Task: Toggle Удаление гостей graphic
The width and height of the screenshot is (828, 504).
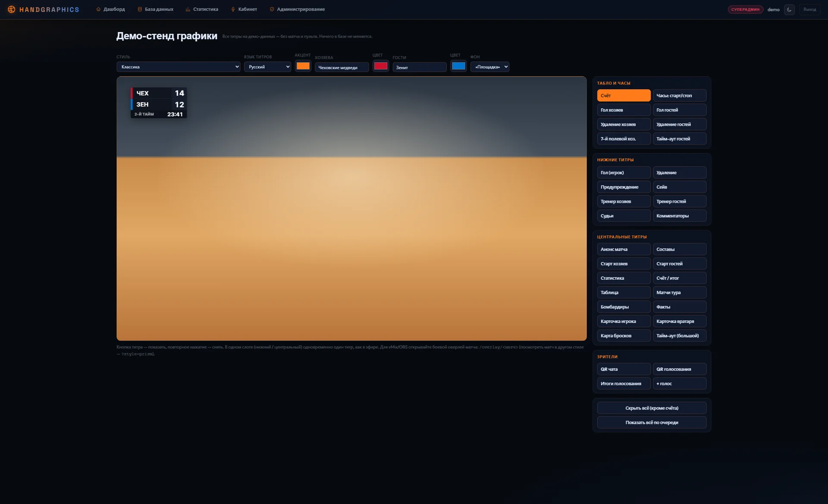Action: (x=679, y=124)
